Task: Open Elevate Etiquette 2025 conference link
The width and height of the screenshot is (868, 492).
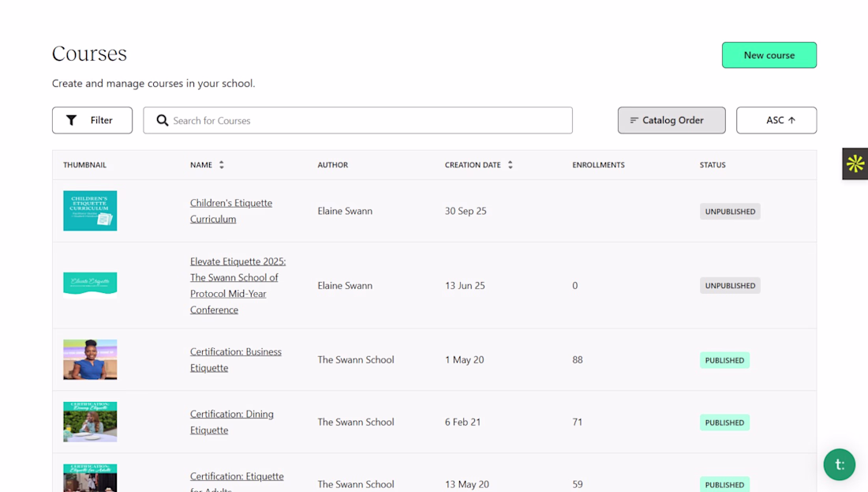Action: [238, 285]
